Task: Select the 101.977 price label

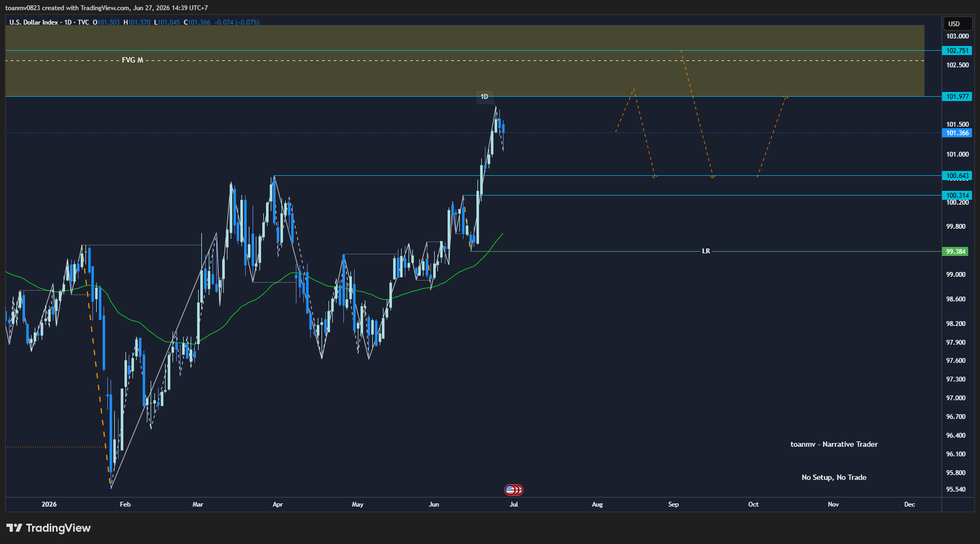Action: (x=957, y=97)
